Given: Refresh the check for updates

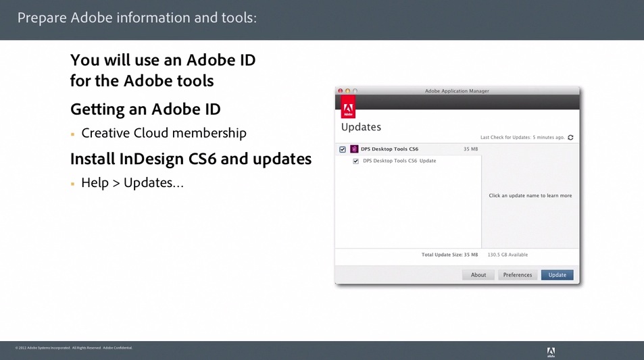Looking at the screenshot, I should tap(570, 138).
